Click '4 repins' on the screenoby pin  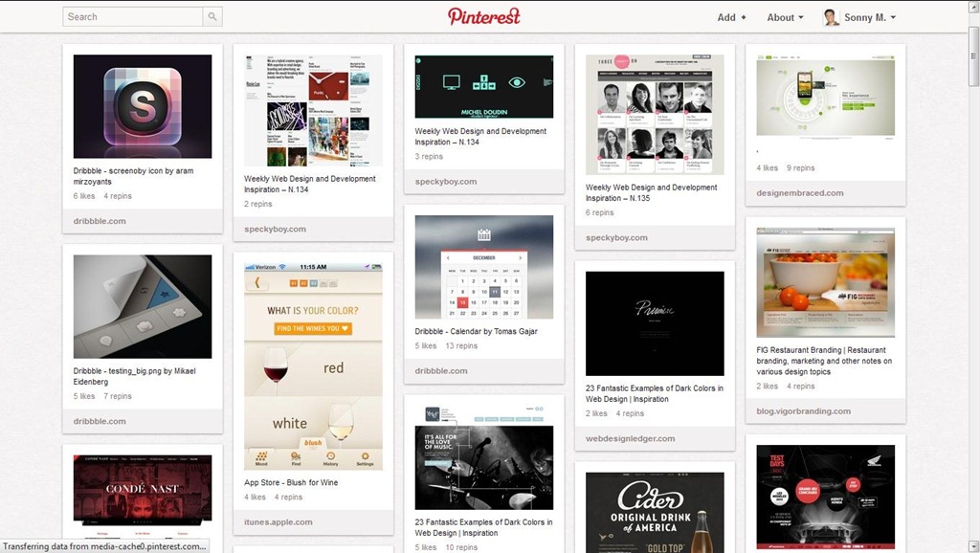(x=118, y=196)
